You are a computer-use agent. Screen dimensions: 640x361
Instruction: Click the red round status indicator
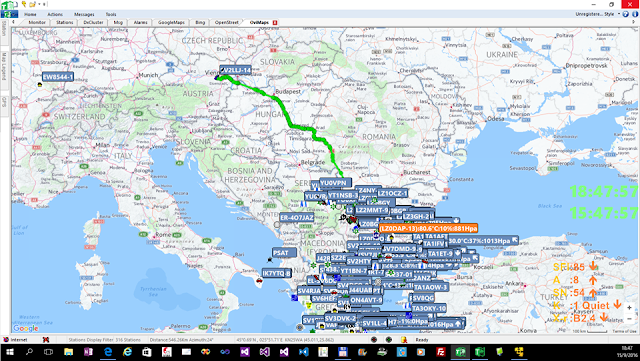click(x=374, y=339)
